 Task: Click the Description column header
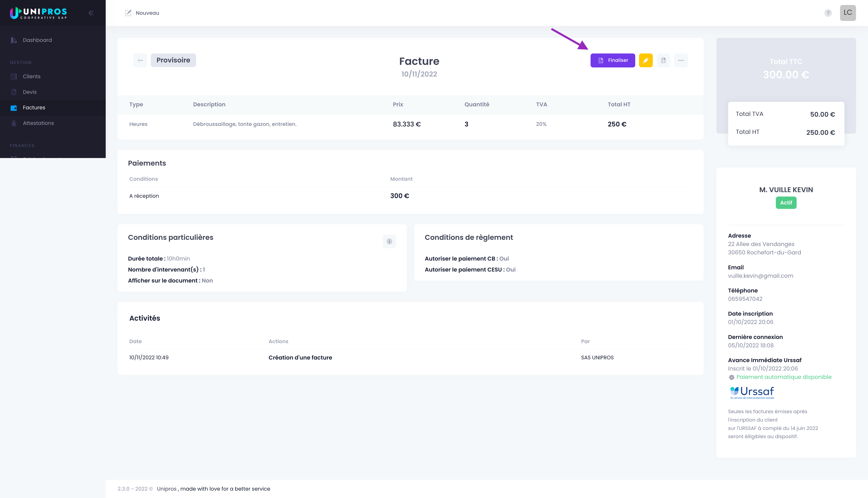click(x=209, y=104)
